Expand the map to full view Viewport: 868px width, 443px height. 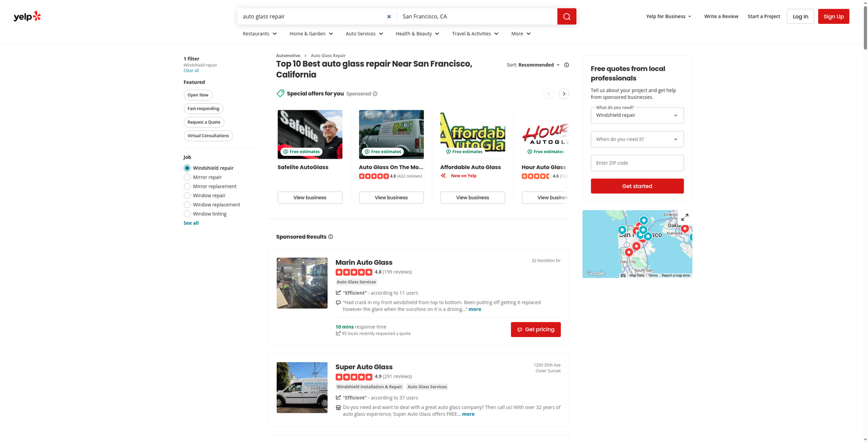tap(685, 217)
